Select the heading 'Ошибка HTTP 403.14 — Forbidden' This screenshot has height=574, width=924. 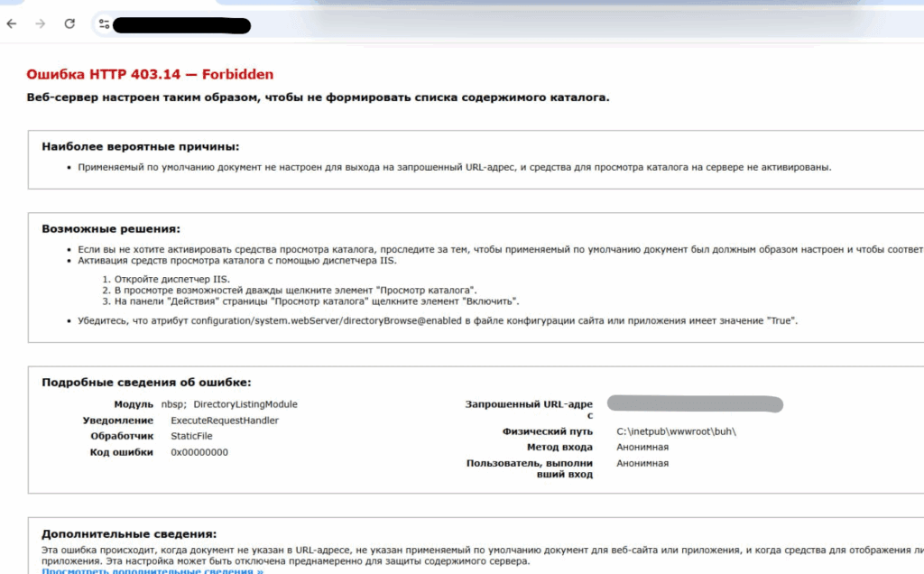(x=150, y=74)
